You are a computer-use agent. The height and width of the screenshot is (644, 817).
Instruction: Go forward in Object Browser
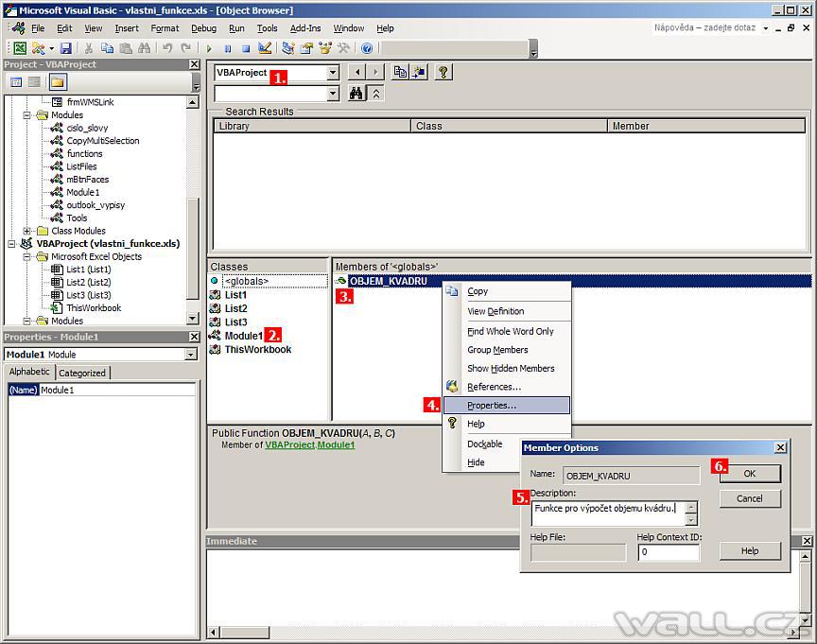(x=375, y=72)
